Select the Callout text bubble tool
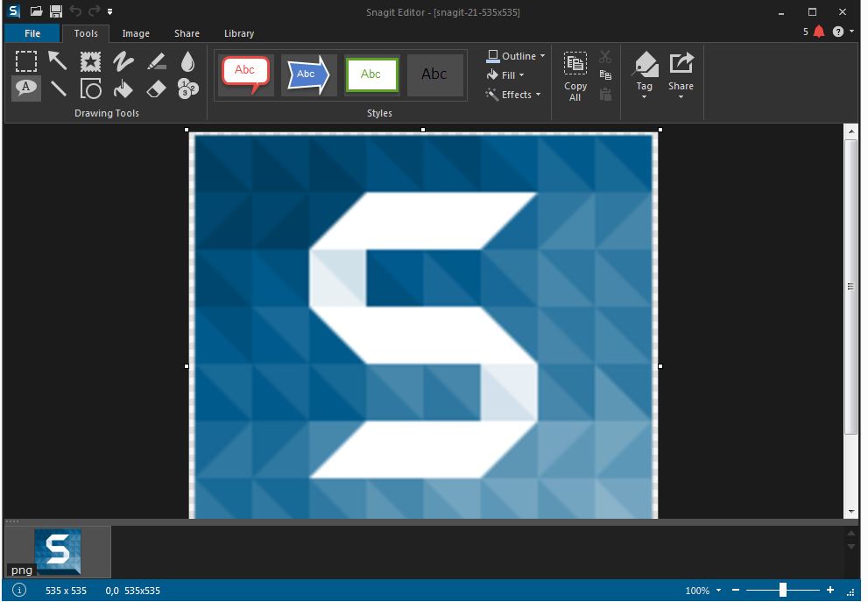 tap(26, 88)
